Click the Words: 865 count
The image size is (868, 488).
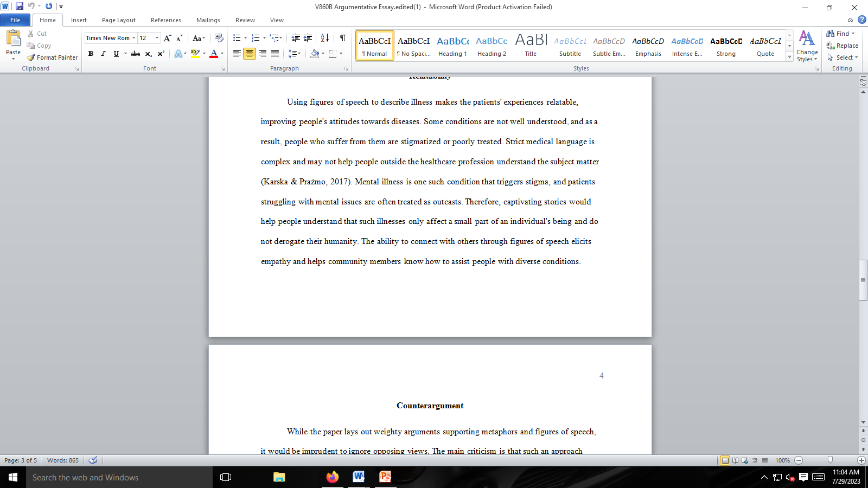63,460
